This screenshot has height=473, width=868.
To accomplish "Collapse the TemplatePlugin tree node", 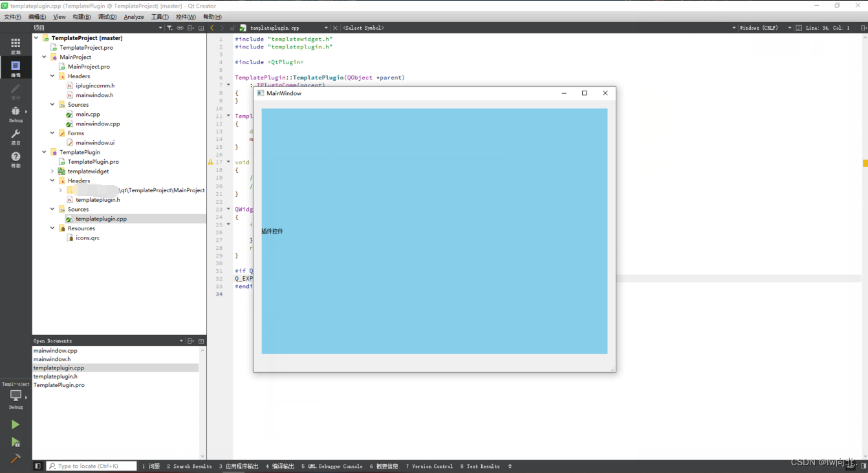I will (x=44, y=152).
